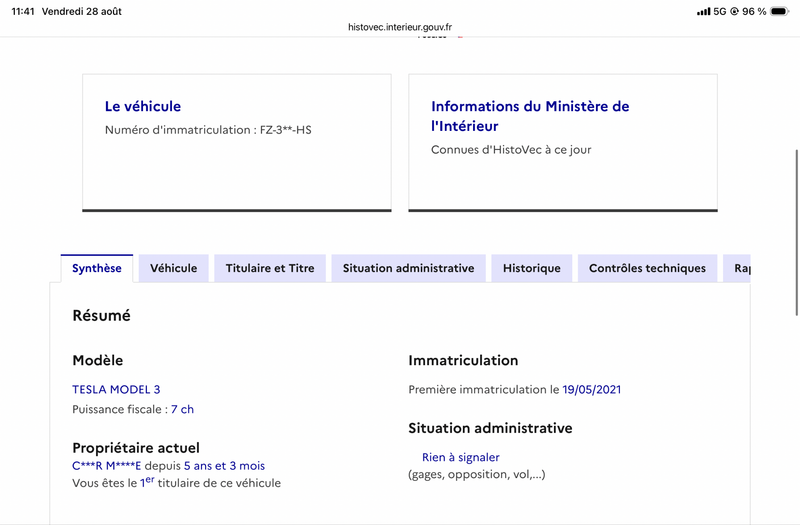
Task: Tap the cellular signal bars icon
Action: (704, 11)
